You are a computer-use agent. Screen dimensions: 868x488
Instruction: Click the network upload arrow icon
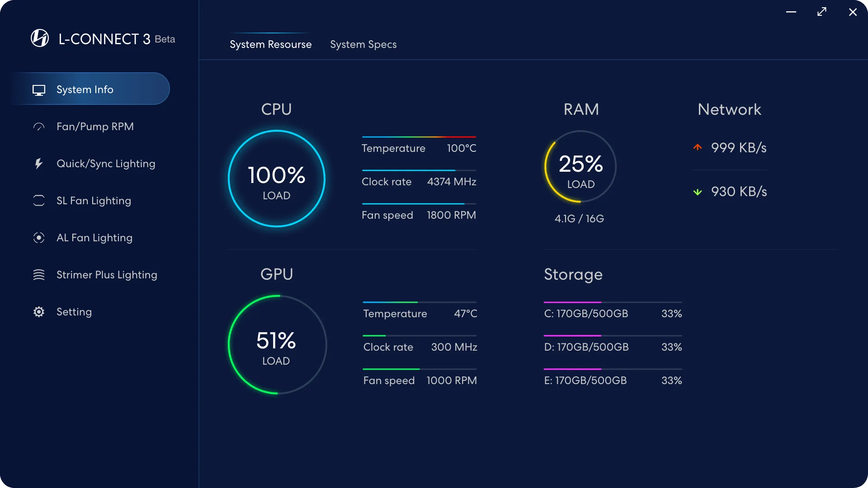698,147
